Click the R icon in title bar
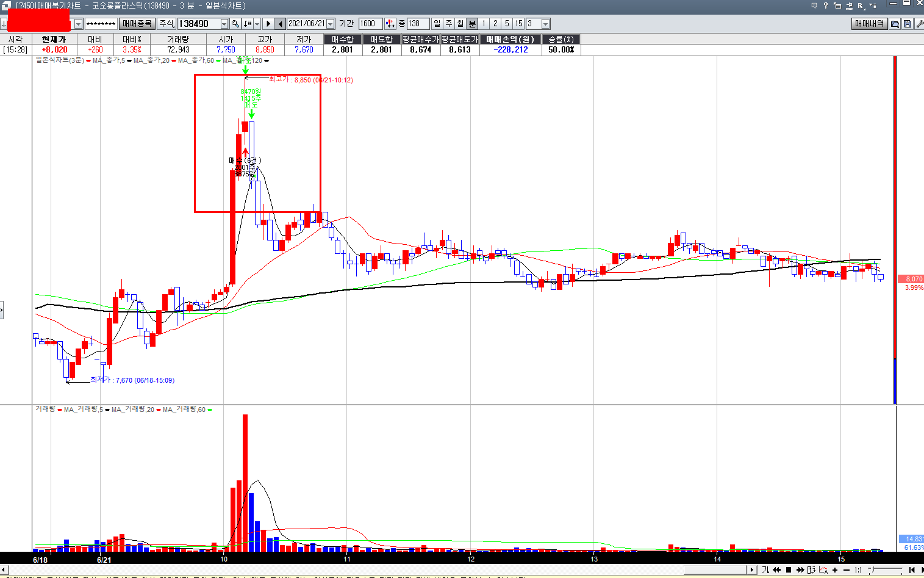Image resolution: width=924 pixels, height=578 pixels. click(x=861, y=5)
